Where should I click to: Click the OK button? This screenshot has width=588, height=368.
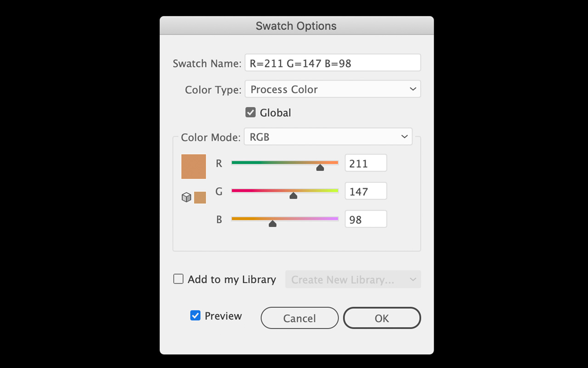(x=382, y=318)
